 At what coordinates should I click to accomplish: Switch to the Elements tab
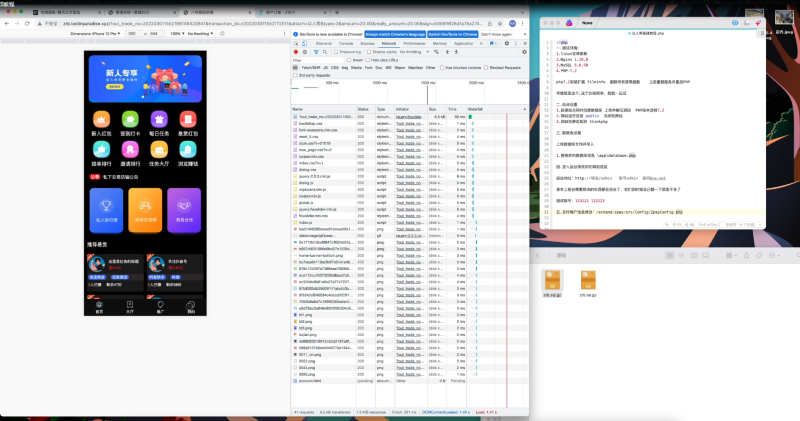(x=324, y=43)
